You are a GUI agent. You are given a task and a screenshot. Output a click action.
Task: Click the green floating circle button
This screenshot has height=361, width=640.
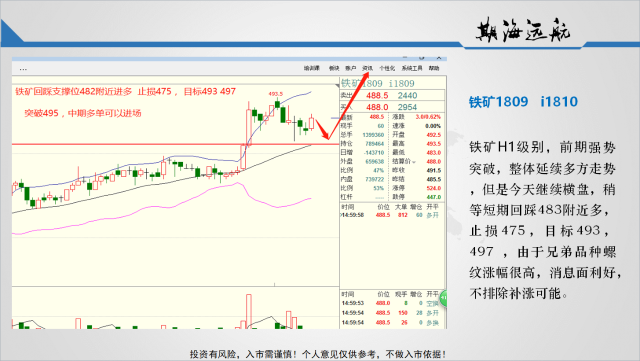(443, 299)
